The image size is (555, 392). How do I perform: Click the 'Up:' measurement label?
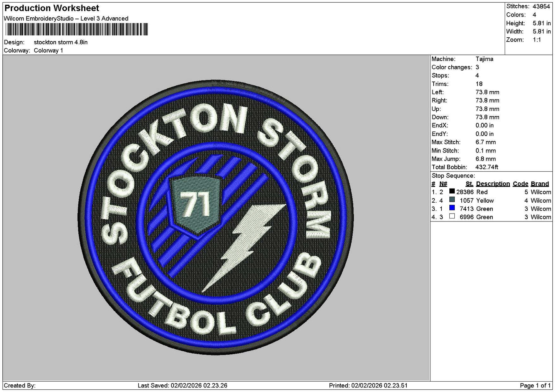[436, 109]
